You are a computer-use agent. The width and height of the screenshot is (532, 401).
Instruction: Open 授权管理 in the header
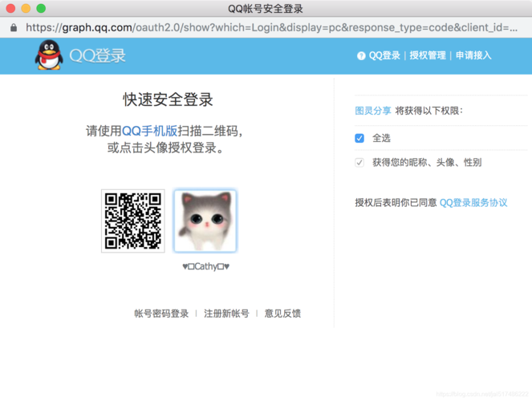tap(428, 55)
